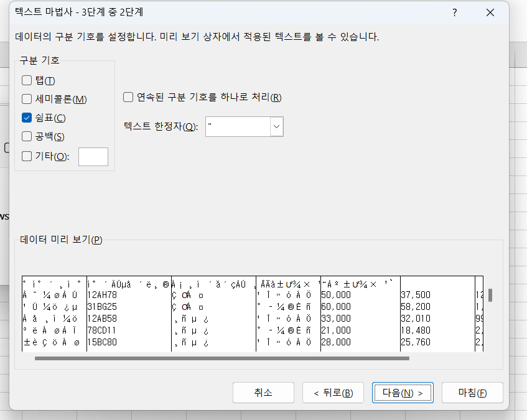Open the 텍스트 한정자 dropdown
The height and width of the screenshot is (420, 527).
[x=277, y=127]
